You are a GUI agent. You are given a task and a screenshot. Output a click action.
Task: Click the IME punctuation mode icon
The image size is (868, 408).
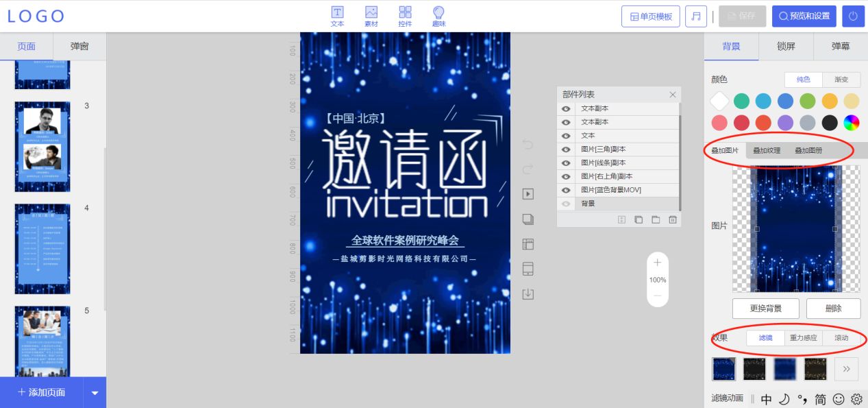tap(802, 399)
